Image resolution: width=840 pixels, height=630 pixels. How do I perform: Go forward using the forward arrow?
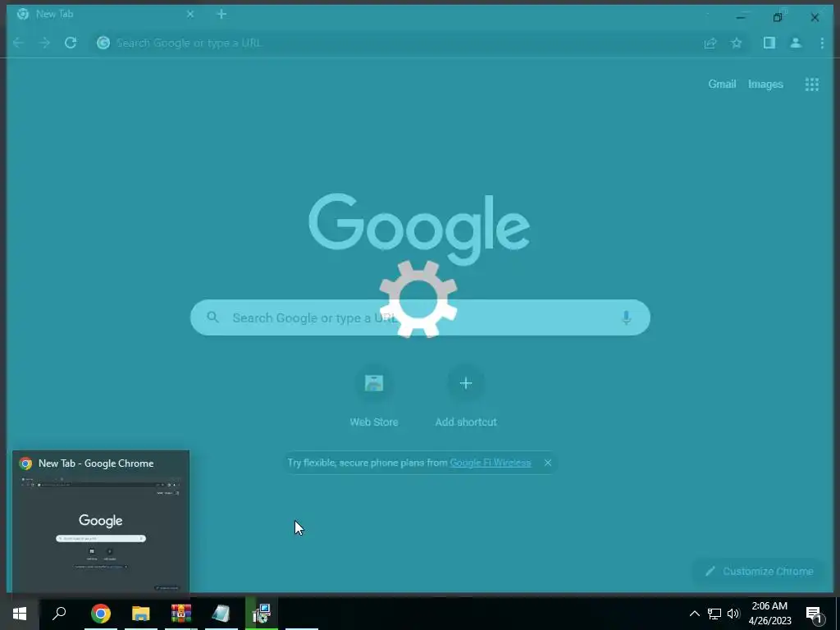point(44,43)
